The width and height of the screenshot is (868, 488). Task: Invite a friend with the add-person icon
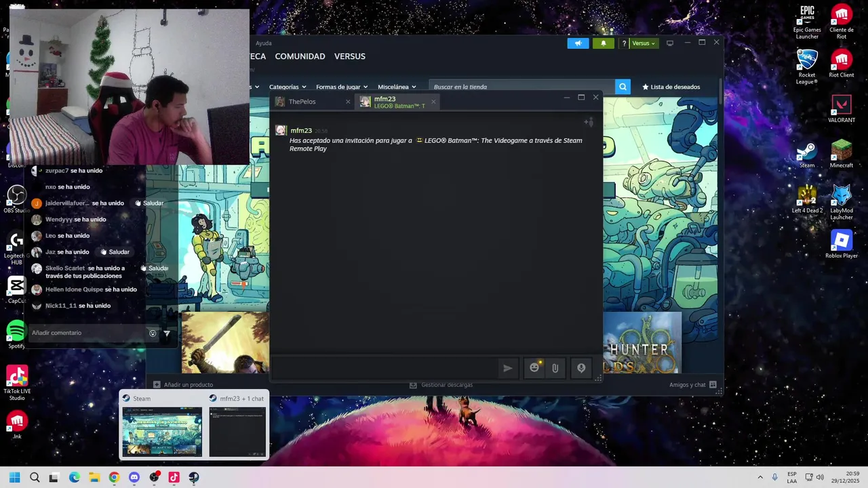[x=589, y=123]
